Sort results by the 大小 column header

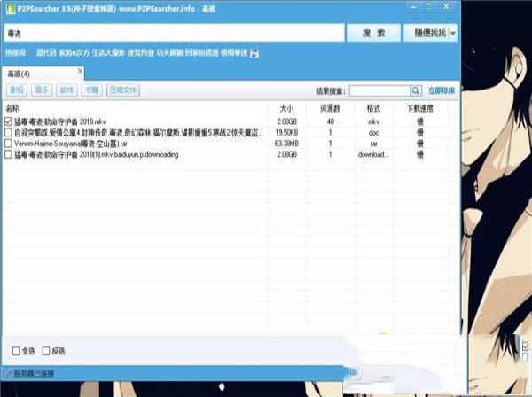tap(285, 108)
